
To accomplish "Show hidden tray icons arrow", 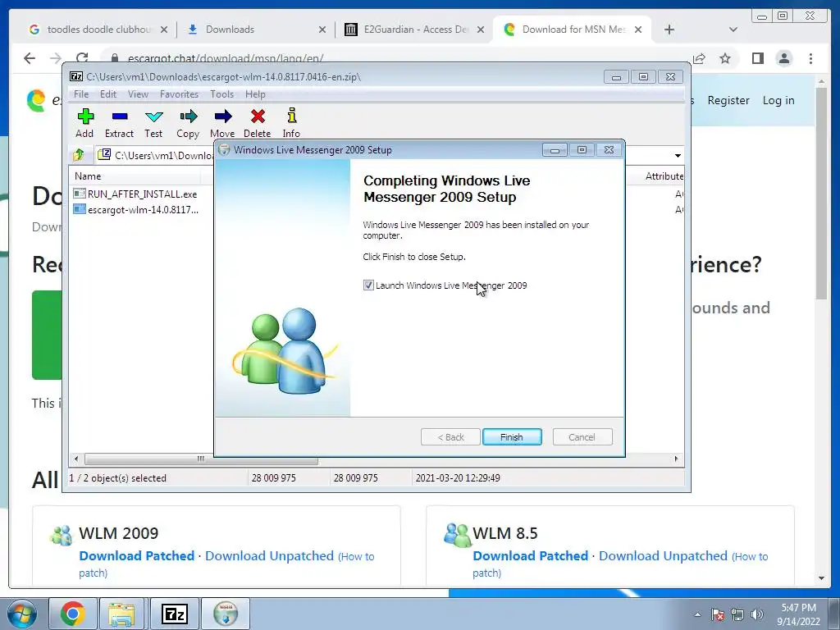I will (x=697, y=614).
